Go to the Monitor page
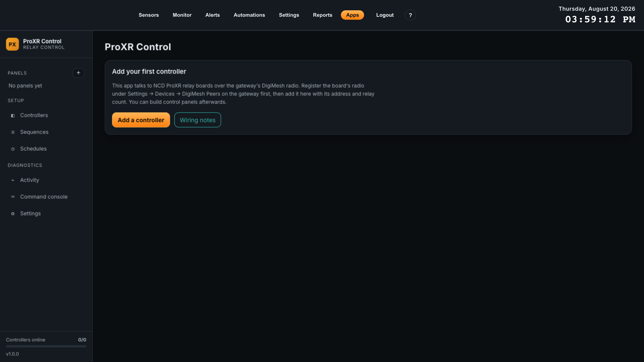This screenshot has height=362, width=644. (x=182, y=15)
